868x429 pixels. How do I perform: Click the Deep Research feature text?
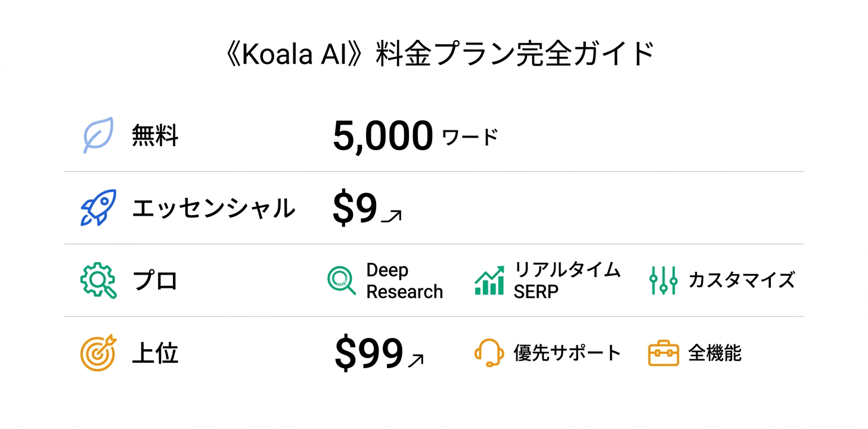click(404, 281)
